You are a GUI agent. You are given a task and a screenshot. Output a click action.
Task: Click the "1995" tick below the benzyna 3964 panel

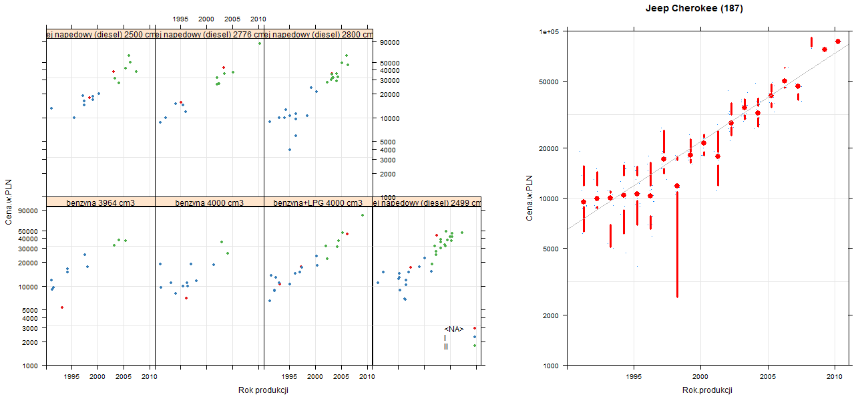[x=71, y=378]
